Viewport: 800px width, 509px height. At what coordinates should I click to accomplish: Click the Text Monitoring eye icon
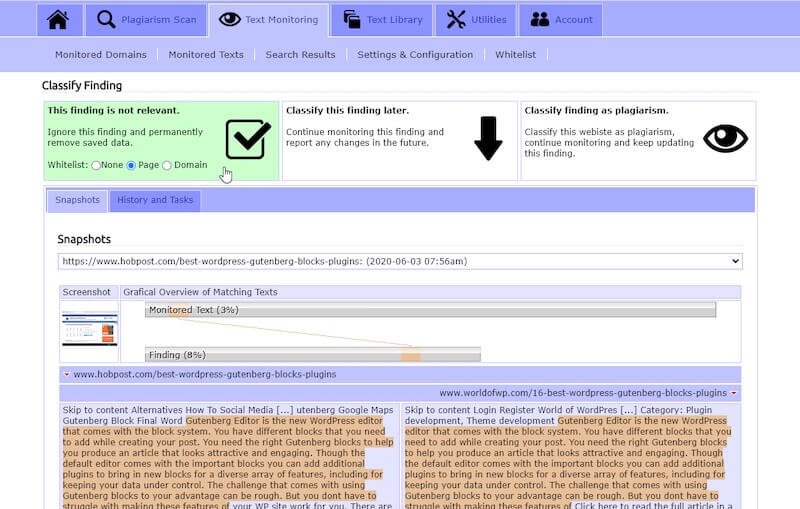[x=230, y=19]
